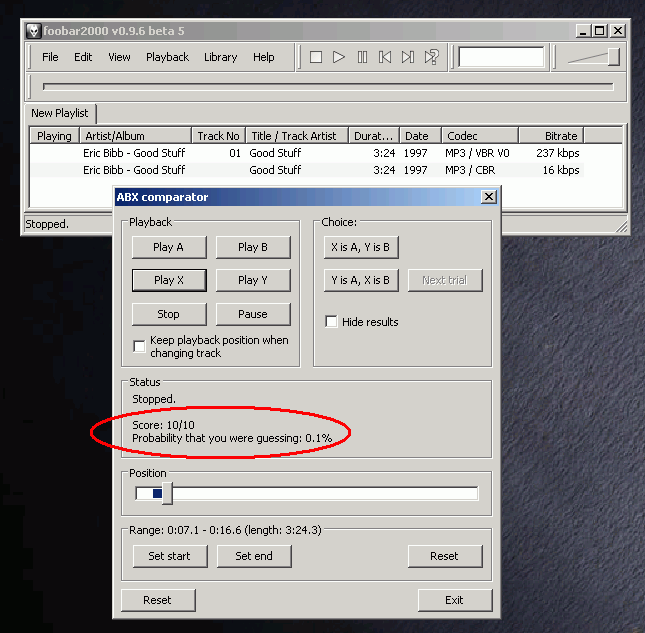Click the Play Y button
This screenshot has width=645, height=633.
coord(253,280)
